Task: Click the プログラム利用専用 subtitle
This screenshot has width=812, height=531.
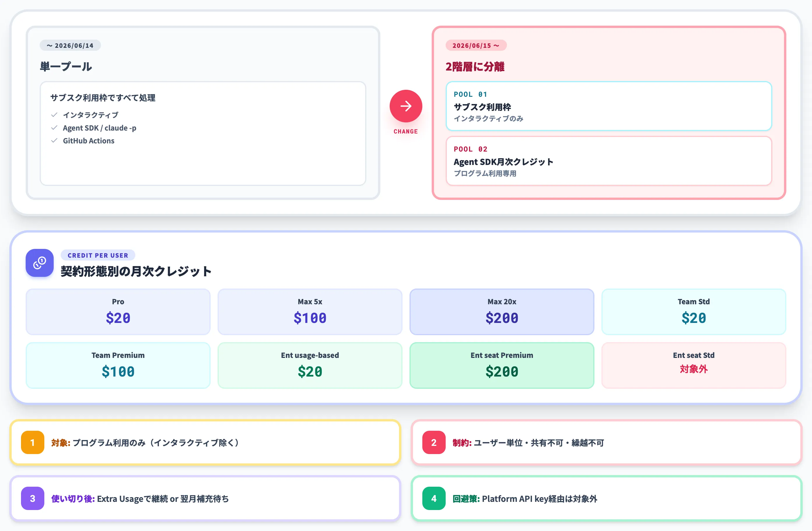Action: click(485, 173)
